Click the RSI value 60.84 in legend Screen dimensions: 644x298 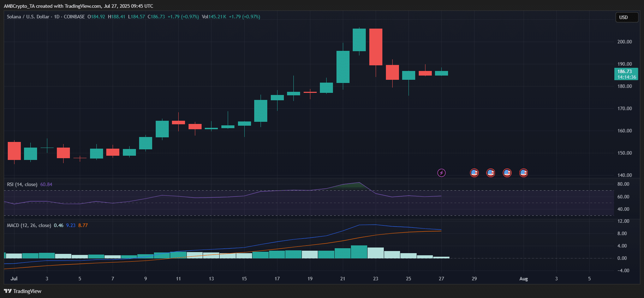point(46,184)
